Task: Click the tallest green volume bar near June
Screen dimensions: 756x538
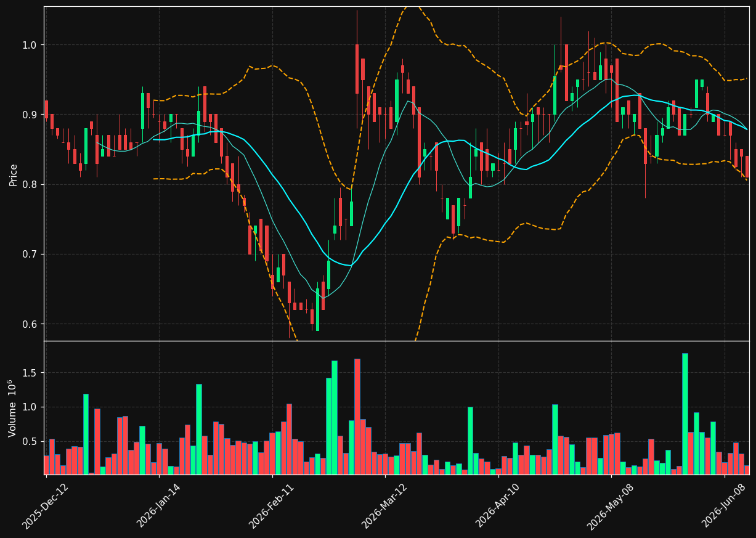Action: [x=685, y=414]
